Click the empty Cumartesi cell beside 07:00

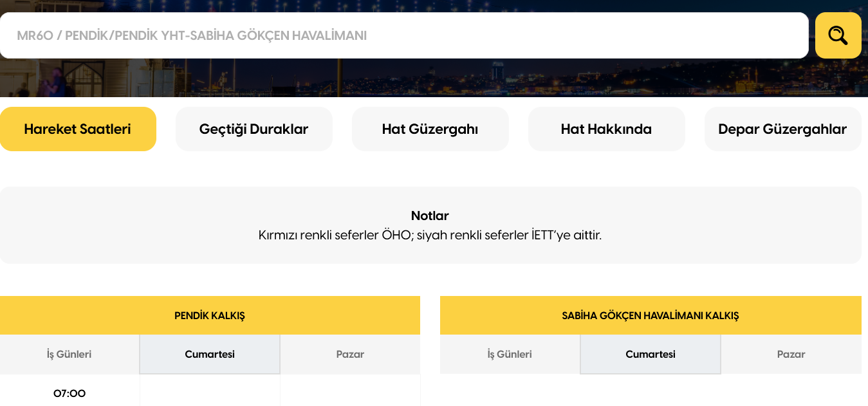pyautogui.click(x=210, y=391)
